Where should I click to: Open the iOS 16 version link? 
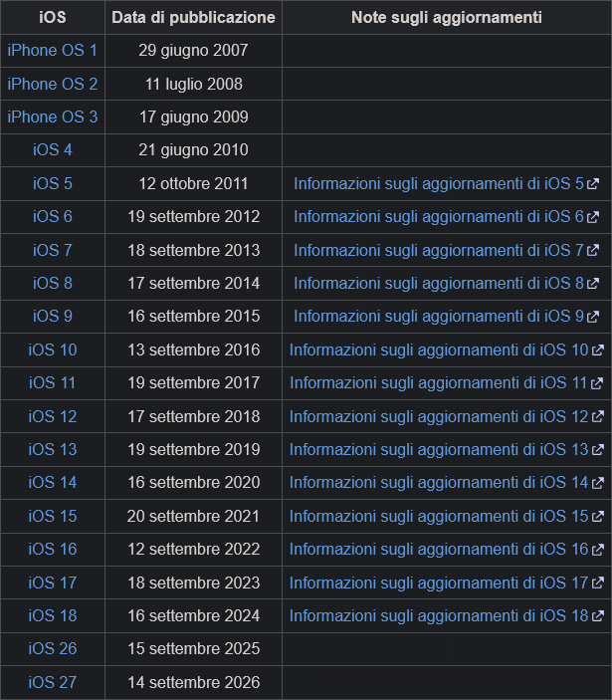(52, 549)
